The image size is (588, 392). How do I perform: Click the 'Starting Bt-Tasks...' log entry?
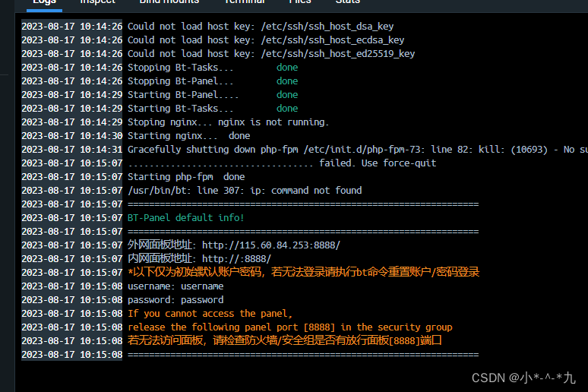180,109
